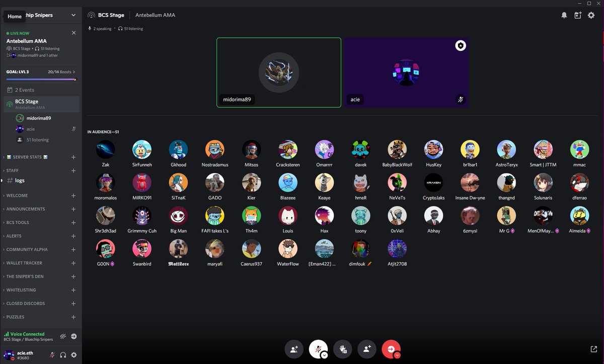Select the BCS Stage channel in sidebar
This screenshot has height=364, width=604.
41,104
